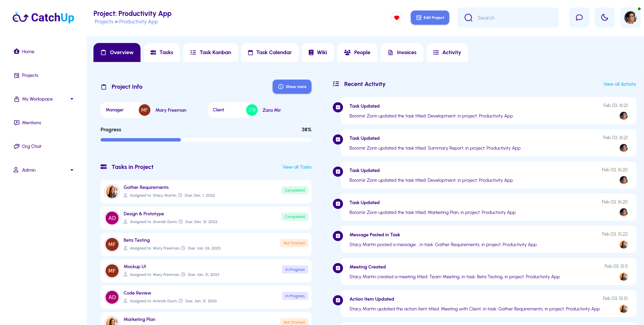Open your profile avatar menu
644x325 pixels.
(630, 17)
